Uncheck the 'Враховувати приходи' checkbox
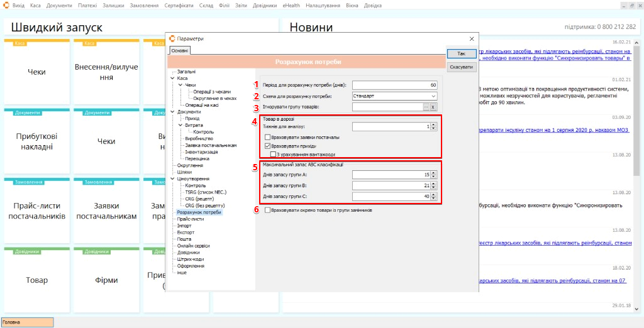The image size is (644, 328). (268, 146)
